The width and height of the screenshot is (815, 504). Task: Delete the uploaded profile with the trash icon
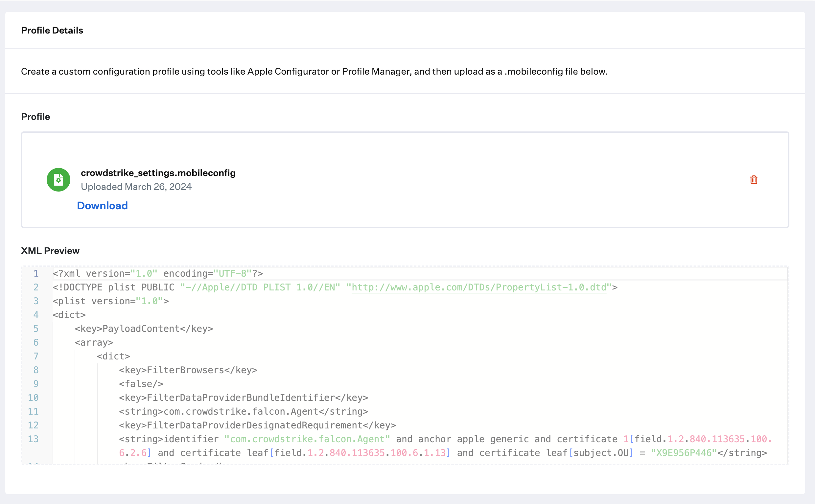(x=754, y=180)
